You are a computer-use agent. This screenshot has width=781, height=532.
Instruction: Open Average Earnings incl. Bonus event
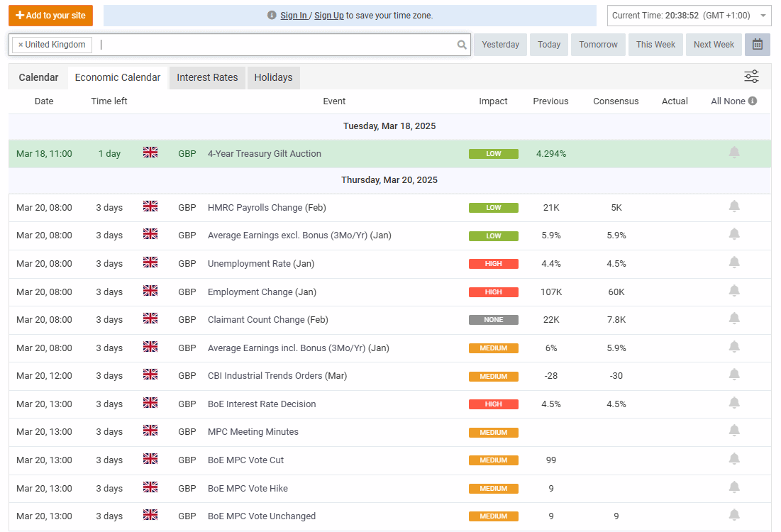pyautogui.click(x=299, y=348)
